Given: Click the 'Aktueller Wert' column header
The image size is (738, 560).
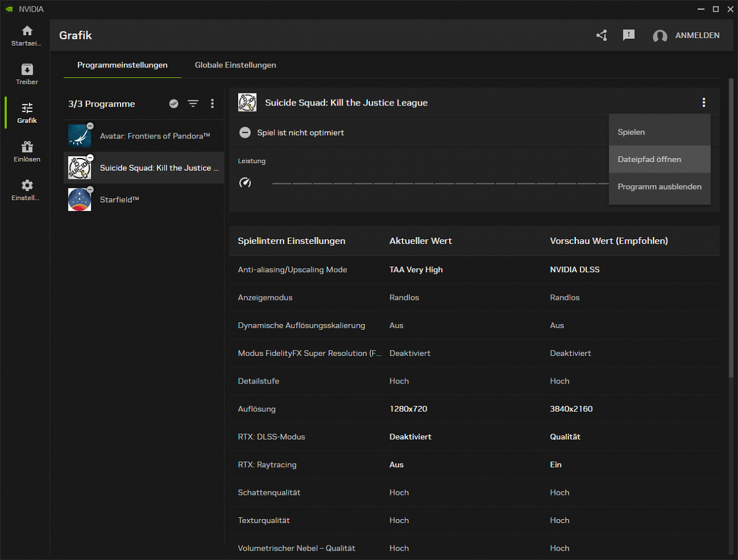Looking at the screenshot, I should coord(420,241).
